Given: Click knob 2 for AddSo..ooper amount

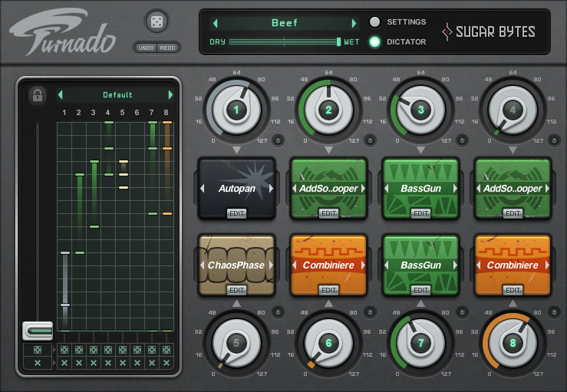Looking at the screenshot, I should pyautogui.click(x=328, y=110).
